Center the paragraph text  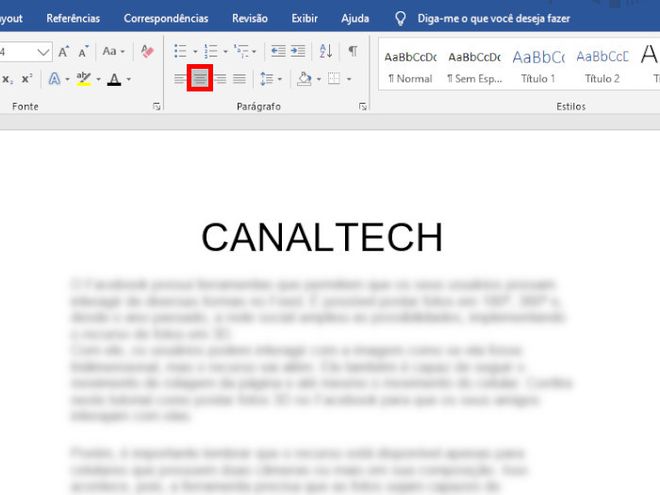pos(200,78)
